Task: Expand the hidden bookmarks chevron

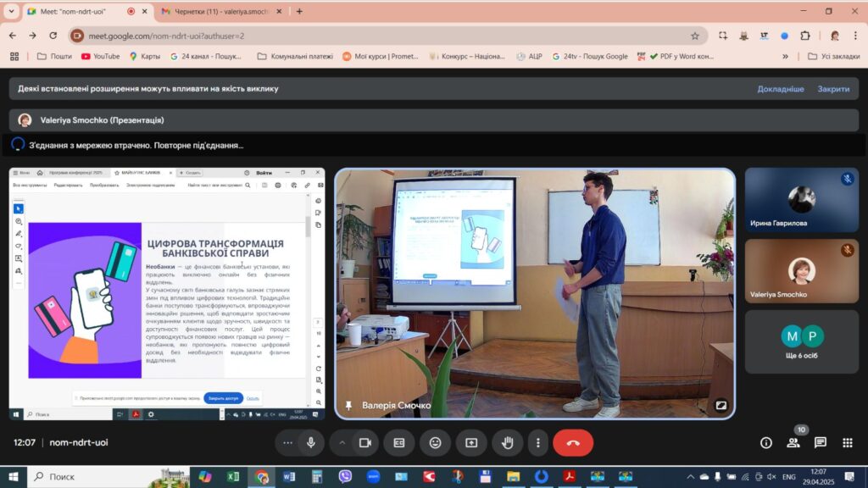Action: click(x=785, y=57)
